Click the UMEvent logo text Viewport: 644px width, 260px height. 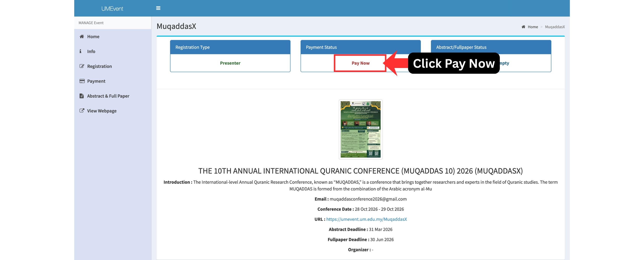[x=112, y=9]
